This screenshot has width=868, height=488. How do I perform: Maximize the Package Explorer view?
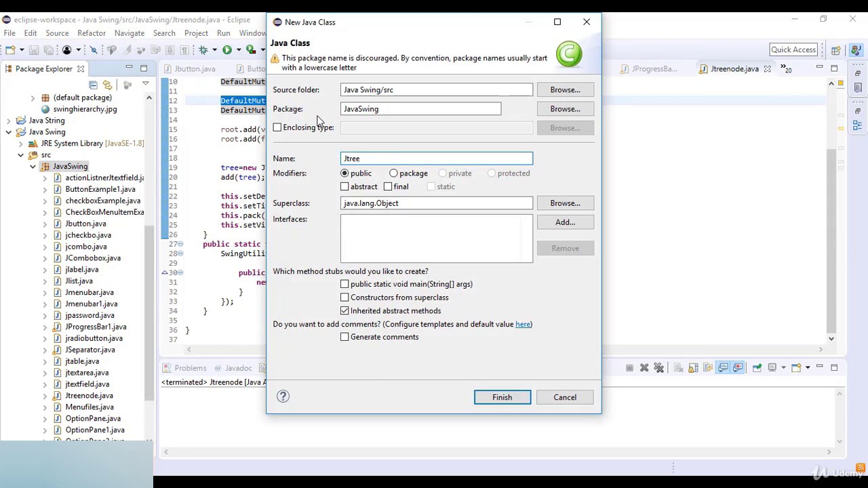pos(144,68)
